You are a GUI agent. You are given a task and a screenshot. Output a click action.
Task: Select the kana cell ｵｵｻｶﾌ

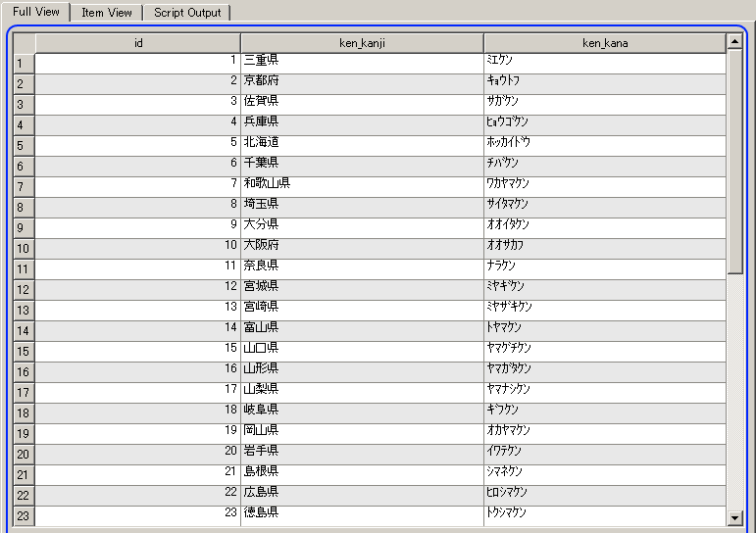click(605, 249)
